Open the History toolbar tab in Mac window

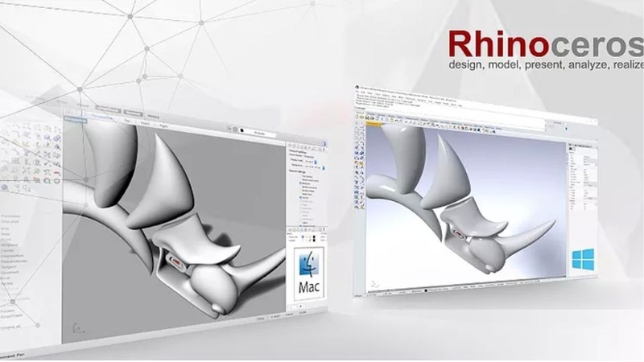153,117
